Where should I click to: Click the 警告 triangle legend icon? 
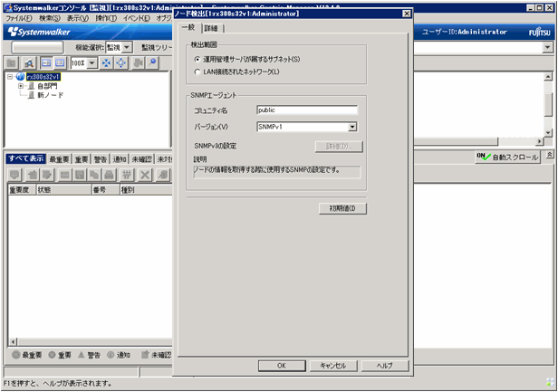point(82,355)
